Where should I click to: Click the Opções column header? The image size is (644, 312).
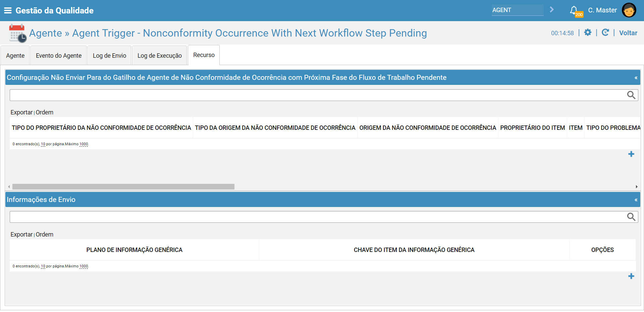click(x=602, y=250)
